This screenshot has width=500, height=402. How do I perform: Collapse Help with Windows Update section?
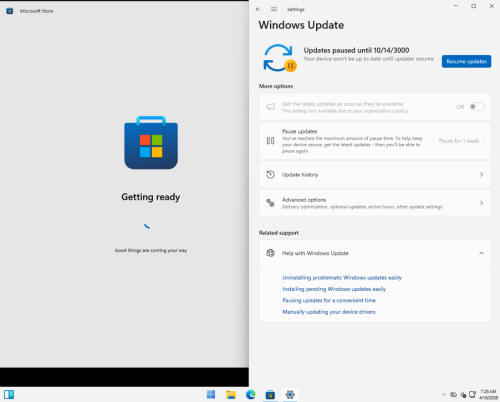click(481, 253)
